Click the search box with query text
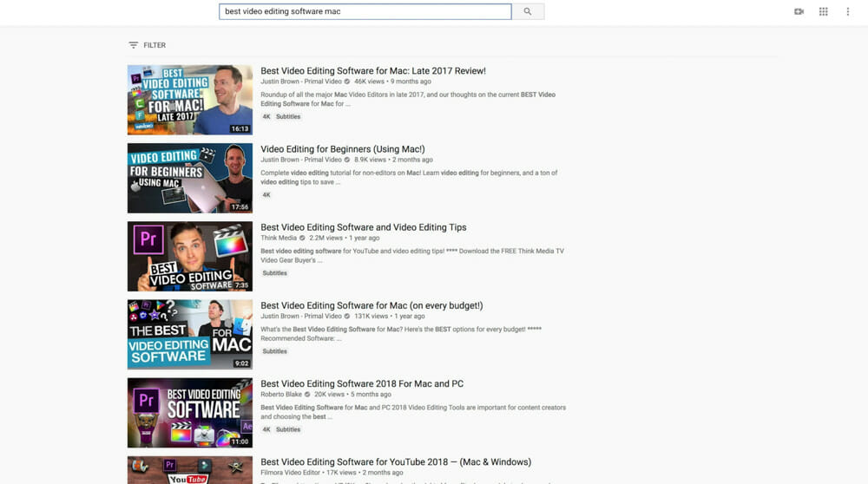Image resolution: width=868 pixels, height=484 pixels. (365, 12)
